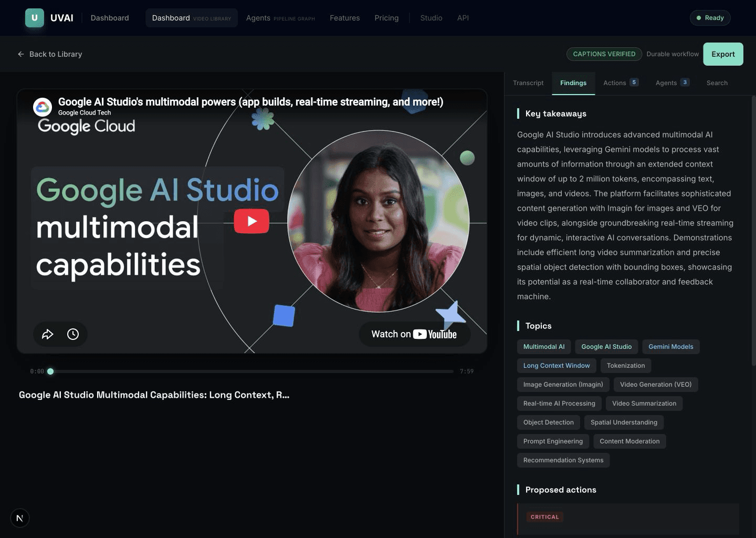Screen dimensions: 756x538
Task: Click the Next.js dev tools badge
Action: [20, 518]
